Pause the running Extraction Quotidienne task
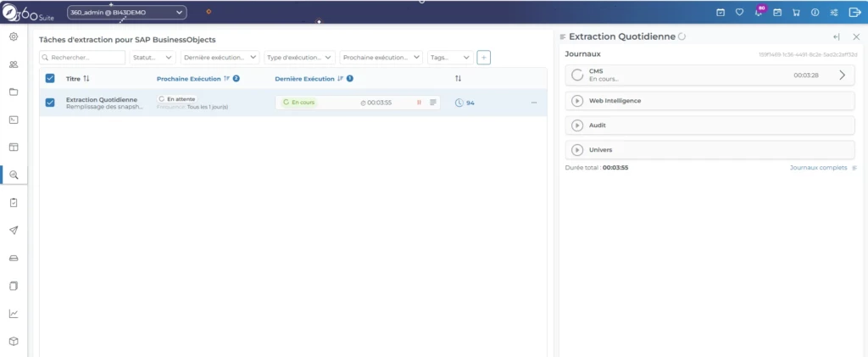This screenshot has width=868, height=357. pyautogui.click(x=419, y=103)
